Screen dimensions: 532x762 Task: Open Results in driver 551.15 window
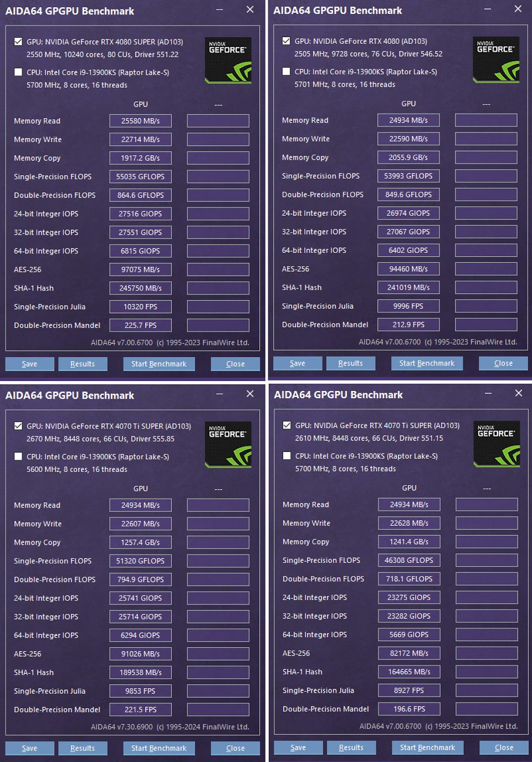(351, 748)
